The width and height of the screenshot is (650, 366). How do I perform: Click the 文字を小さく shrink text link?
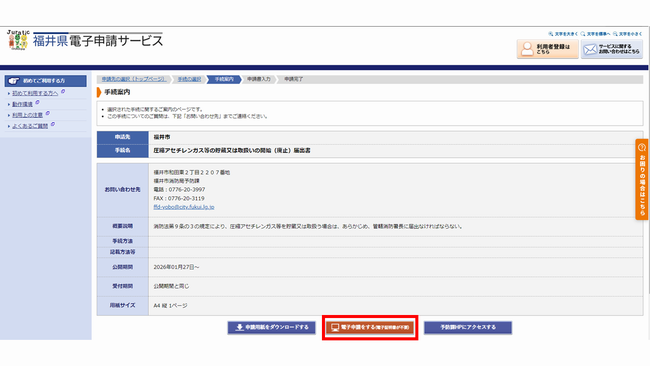pos(628,34)
